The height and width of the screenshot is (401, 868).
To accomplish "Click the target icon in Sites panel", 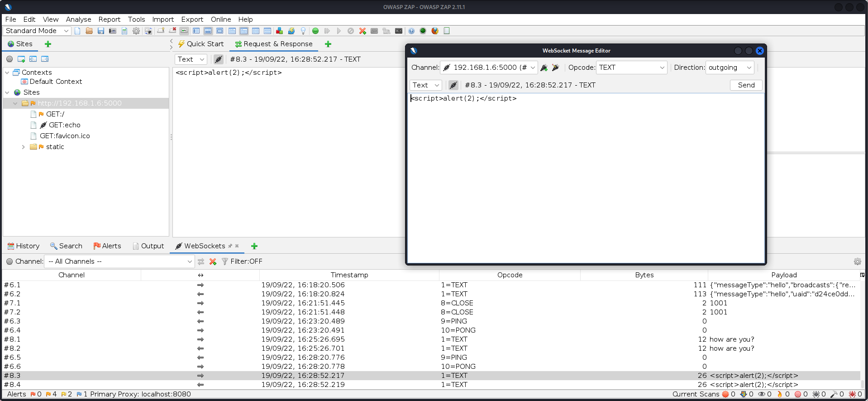I will pos(10,59).
